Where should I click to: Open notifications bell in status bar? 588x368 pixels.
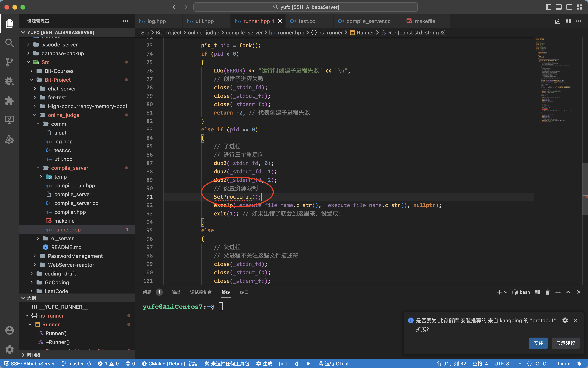click(579, 364)
